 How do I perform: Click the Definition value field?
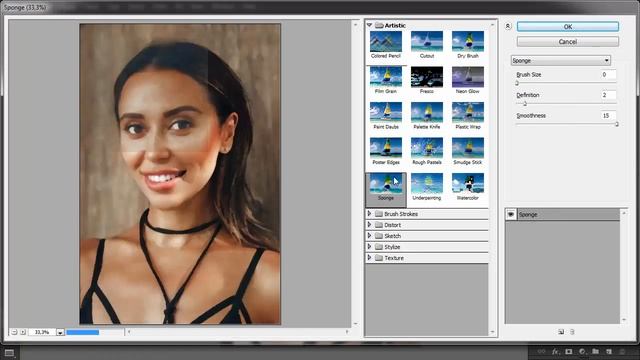pyautogui.click(x=608, y=95)
